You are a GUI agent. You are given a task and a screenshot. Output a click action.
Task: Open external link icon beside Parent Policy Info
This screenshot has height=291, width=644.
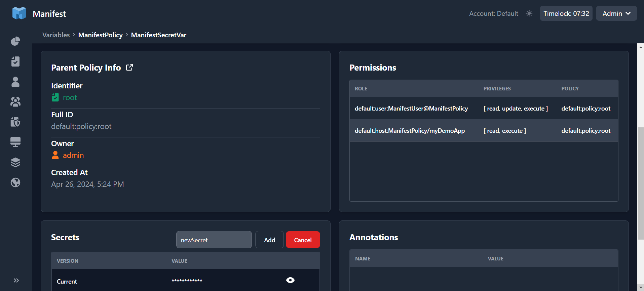coord(129,67)
